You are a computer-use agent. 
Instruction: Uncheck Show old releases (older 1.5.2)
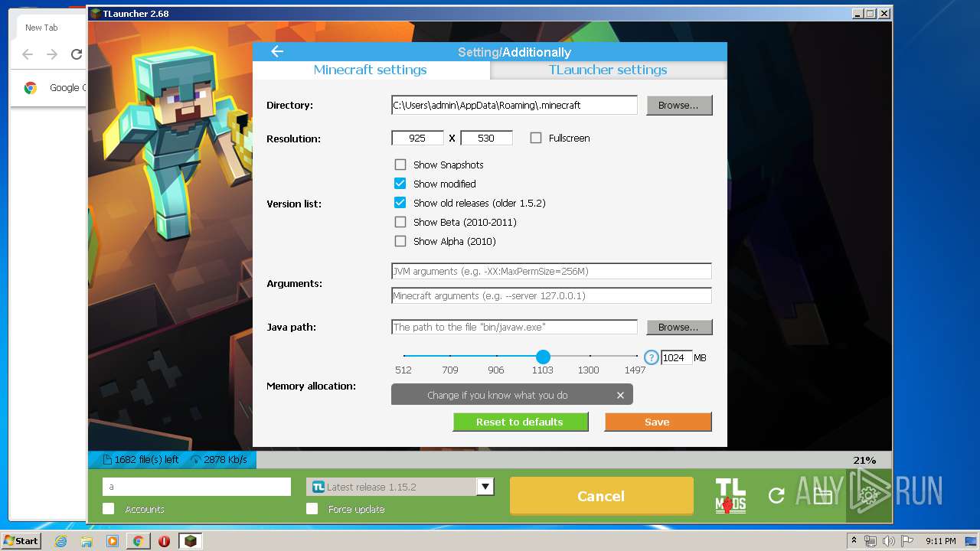[400, 203]
